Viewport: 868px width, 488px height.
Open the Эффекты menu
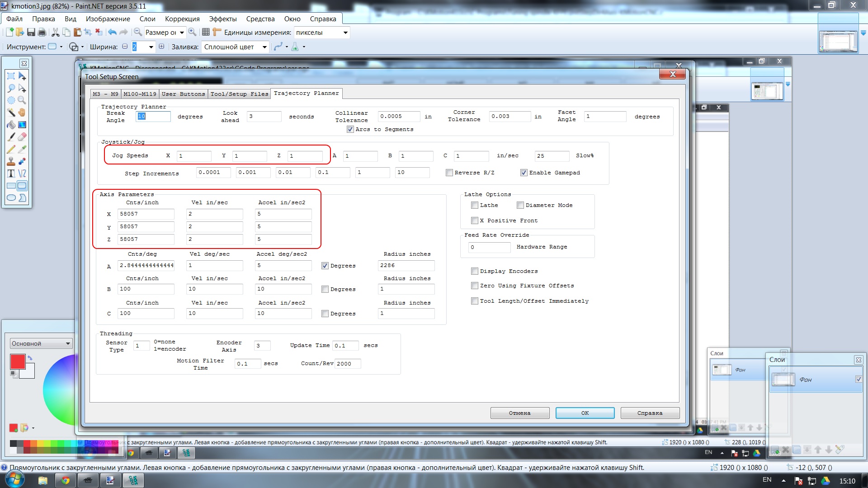222,19
